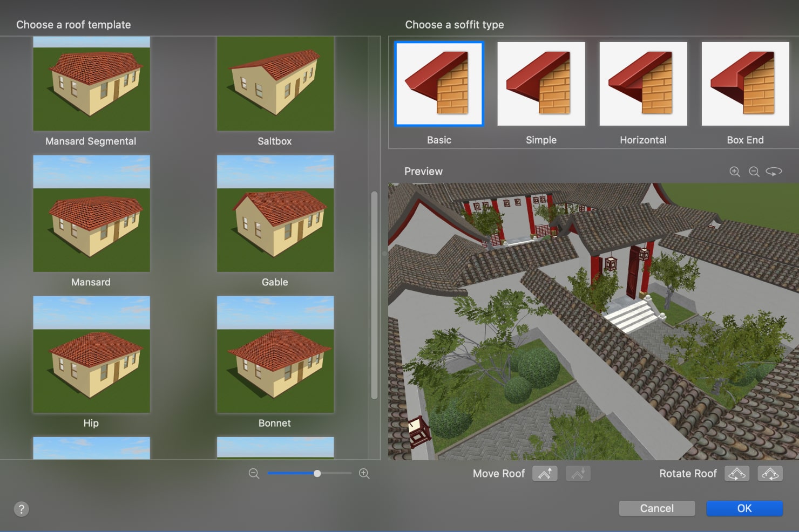The height and width of the screenshot is (532, 799).
Task: Confirm with the OK button
Action: click(x=744, y=508)
